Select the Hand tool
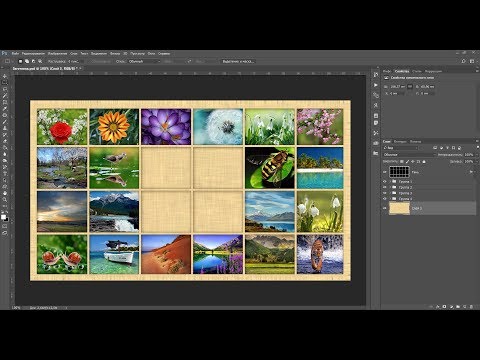Image resolution: width=480 pixels, height=360 pixels. tap(5, 193)
